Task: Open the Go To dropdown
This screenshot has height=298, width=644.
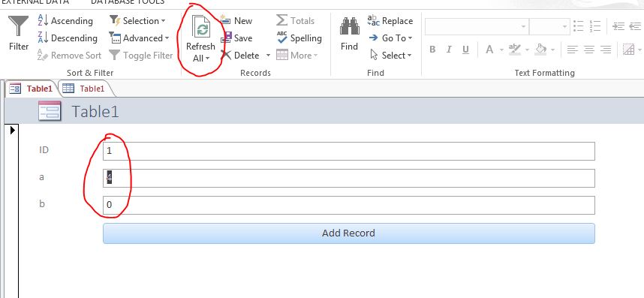Action: pos(390,38)
